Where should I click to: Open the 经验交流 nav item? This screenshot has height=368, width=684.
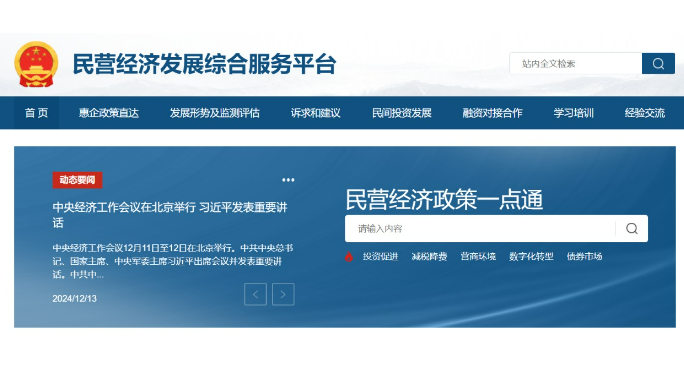coord(645,113)
